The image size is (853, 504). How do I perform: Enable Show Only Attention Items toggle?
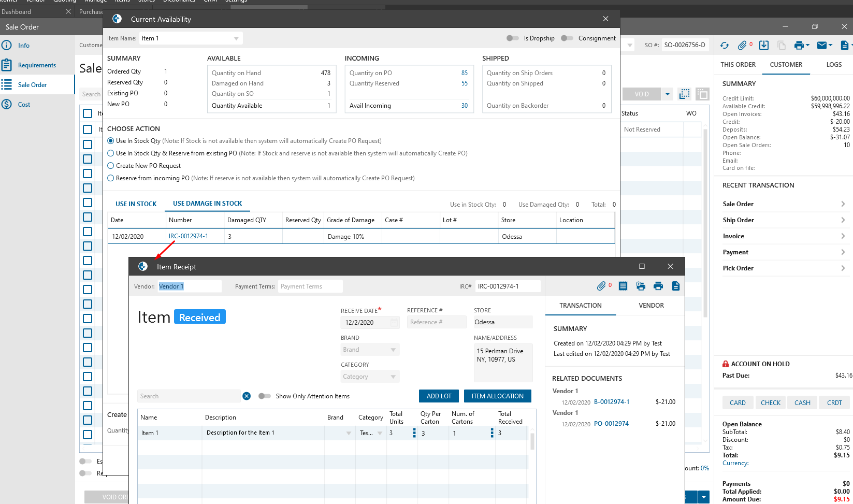click(x=265, y=396)
